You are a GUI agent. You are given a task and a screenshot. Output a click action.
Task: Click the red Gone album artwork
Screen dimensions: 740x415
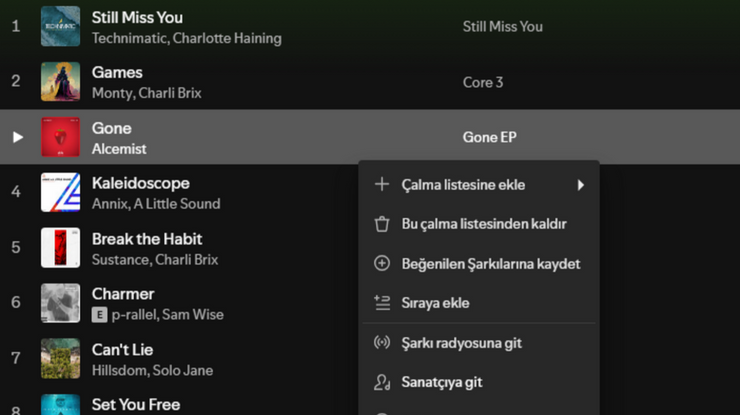[60, 137]
